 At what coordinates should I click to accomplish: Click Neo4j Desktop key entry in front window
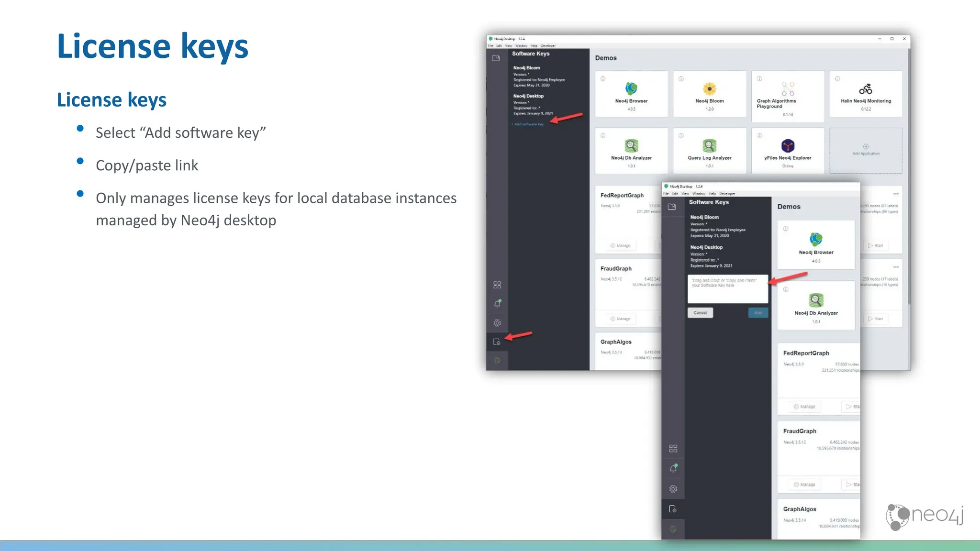(711, 256)
